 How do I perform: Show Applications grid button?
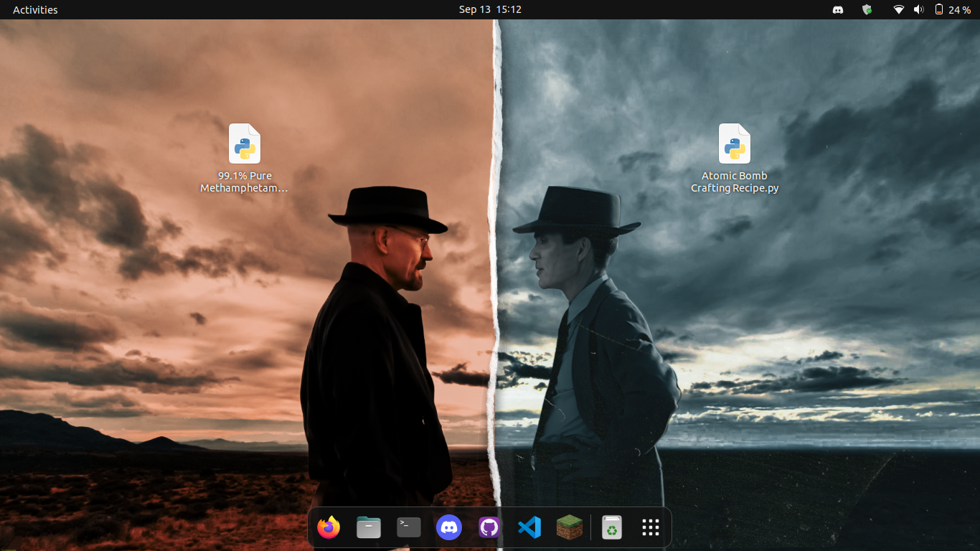coord(651,527)
